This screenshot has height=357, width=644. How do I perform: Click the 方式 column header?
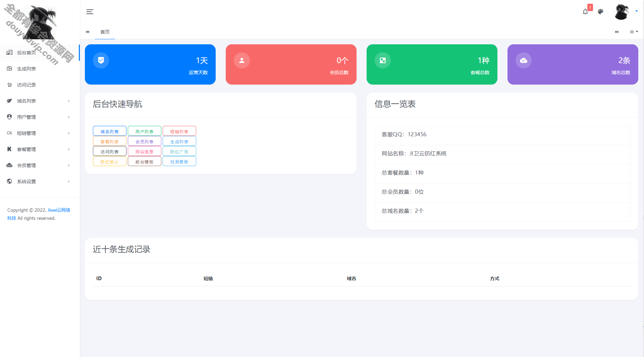point(495,278)
